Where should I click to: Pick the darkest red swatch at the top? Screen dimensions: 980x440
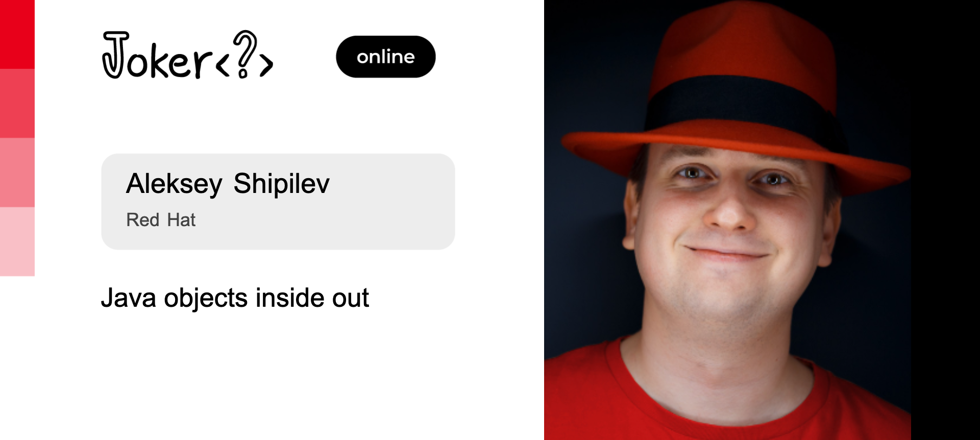17,34
